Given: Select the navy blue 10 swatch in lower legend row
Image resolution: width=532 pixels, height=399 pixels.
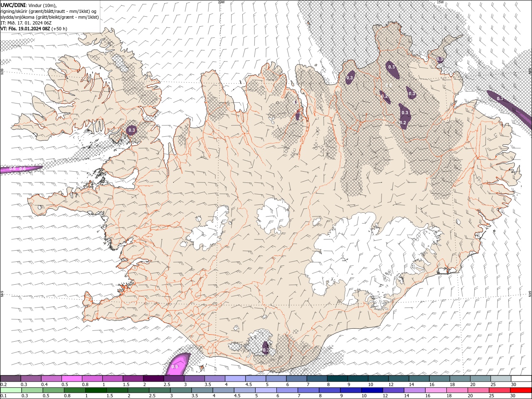Looking at the screenshot, I should point(372,390).
